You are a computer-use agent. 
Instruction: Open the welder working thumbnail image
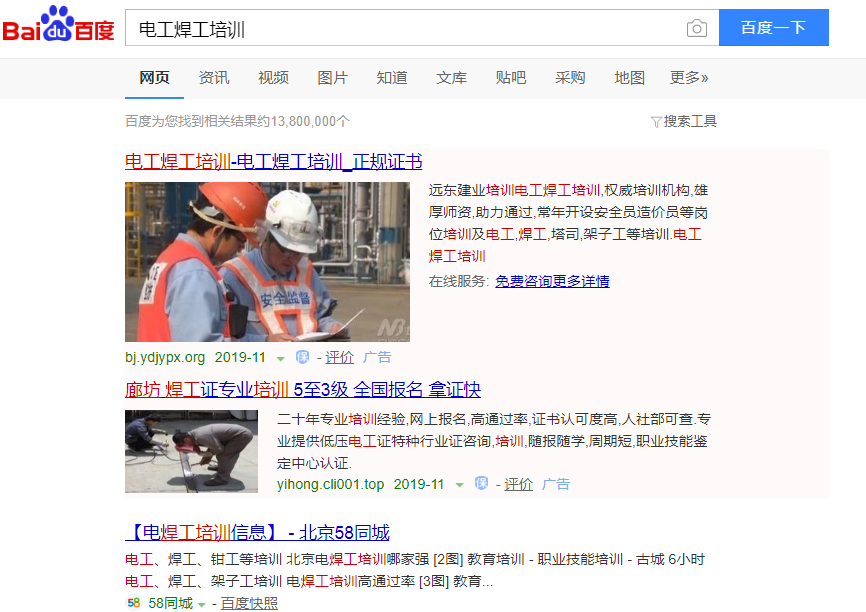pyautogui.click(x=191, y=451)
